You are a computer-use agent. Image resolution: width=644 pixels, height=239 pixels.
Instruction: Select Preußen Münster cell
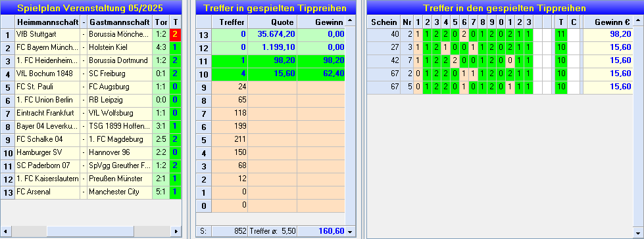coord(120,179)
